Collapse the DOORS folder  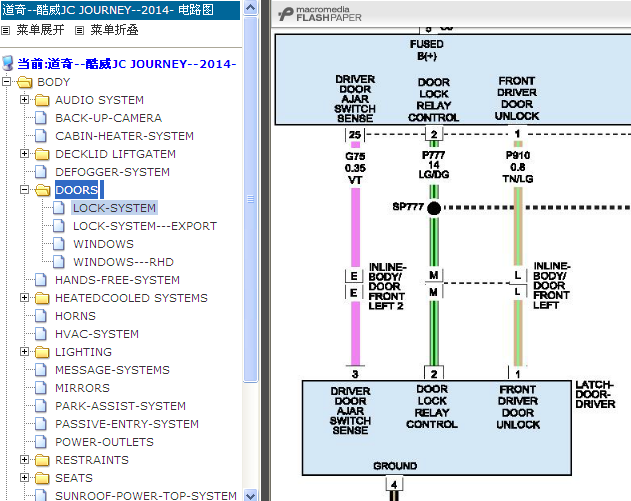click(24, 190)
